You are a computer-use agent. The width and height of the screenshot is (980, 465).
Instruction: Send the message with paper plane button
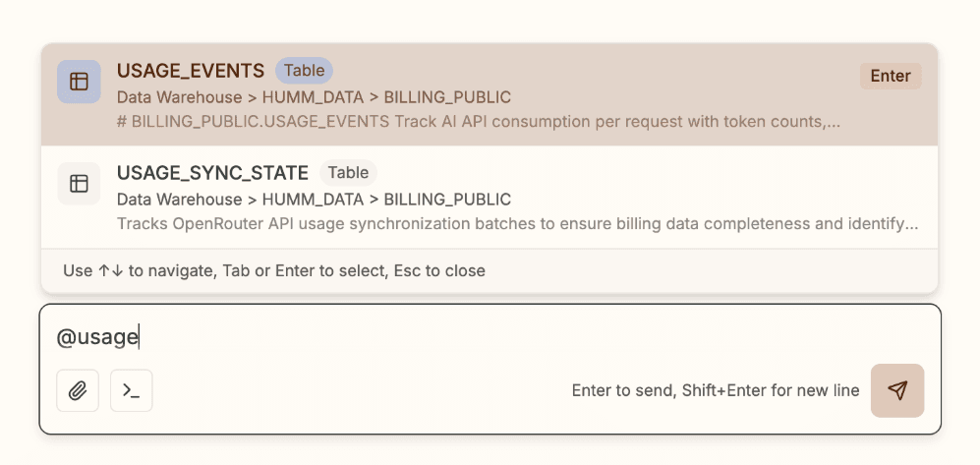coord(897,390)
